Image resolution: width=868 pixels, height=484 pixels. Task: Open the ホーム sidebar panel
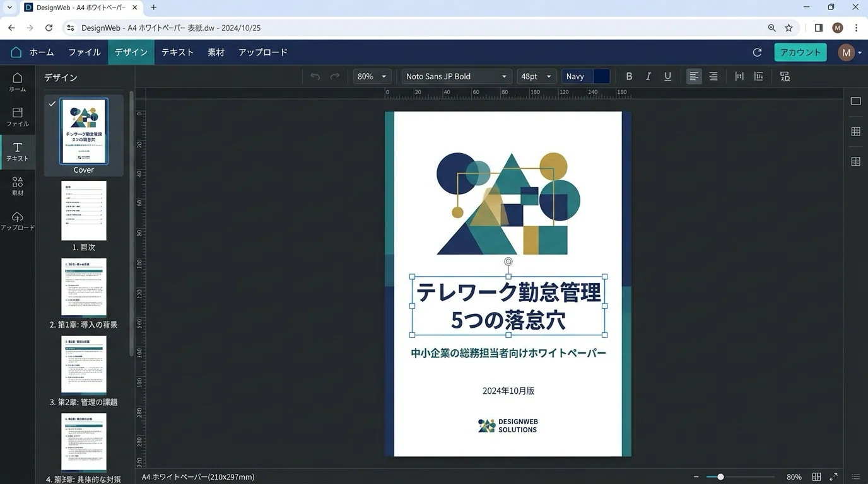(x=18, y=82)
